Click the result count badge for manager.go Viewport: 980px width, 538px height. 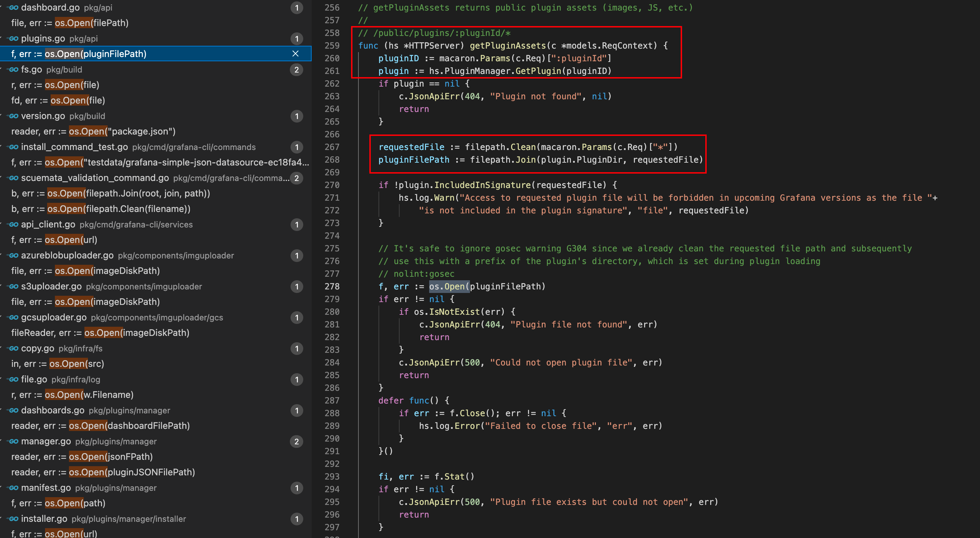(297, 441)
